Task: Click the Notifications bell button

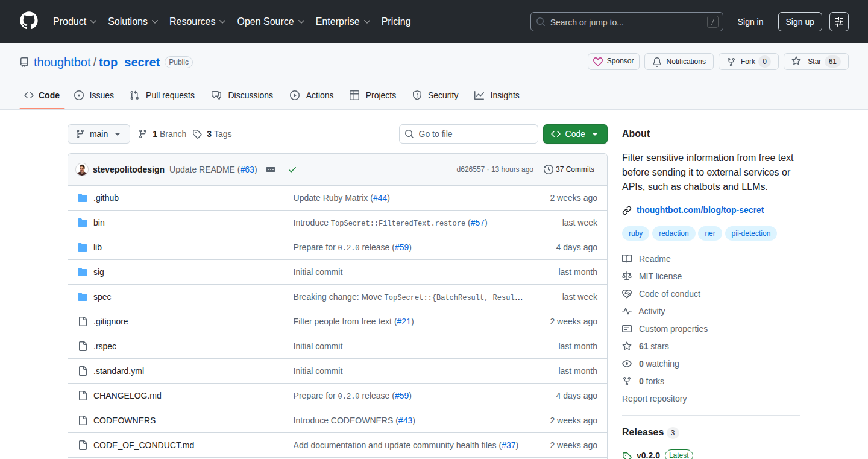Action: pos(679,62)
